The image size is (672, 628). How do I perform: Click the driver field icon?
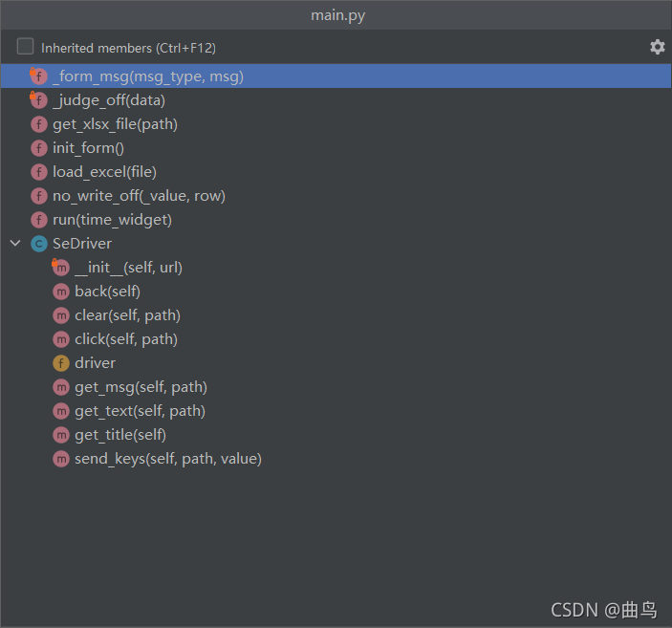tap(60, 363)
